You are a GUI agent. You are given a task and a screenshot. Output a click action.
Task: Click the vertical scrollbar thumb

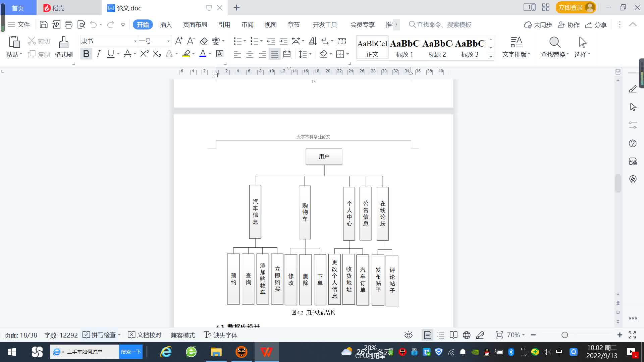(618, 183)
